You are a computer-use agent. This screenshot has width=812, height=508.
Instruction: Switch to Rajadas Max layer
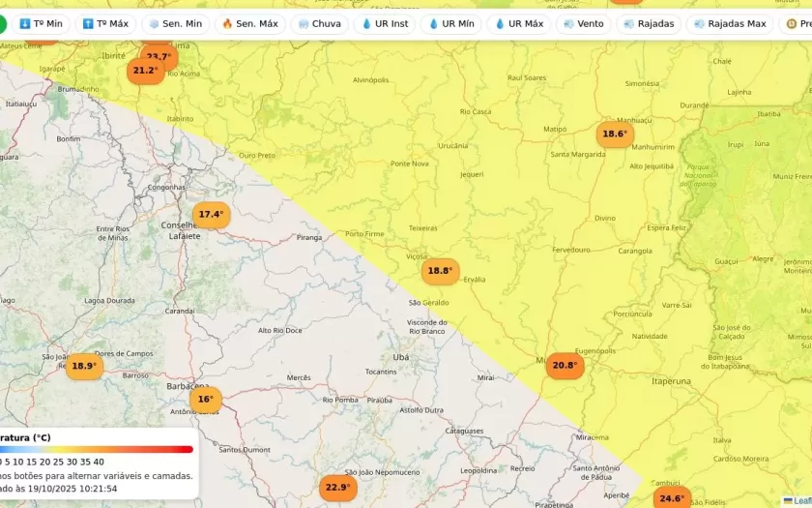pos(729,23)
